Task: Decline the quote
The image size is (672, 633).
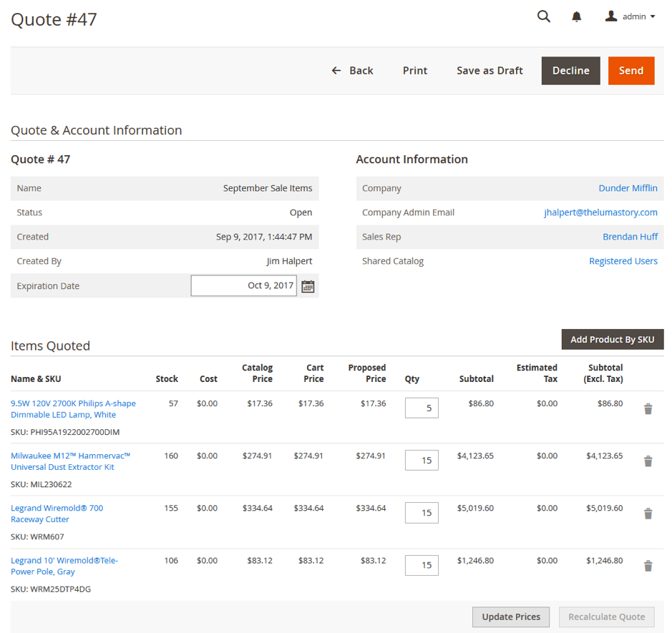Action: pyautogui.click(x=570, y=71)
